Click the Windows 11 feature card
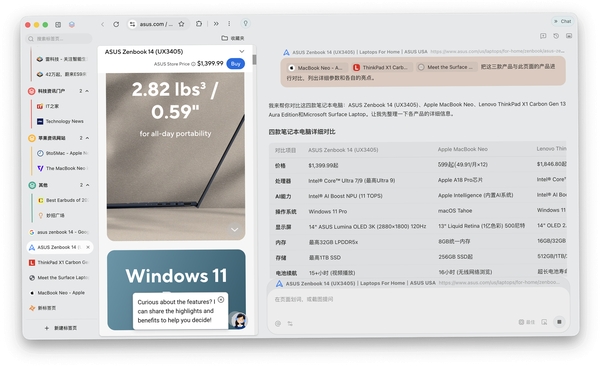Image resolution: width=600 pixels, height=366 pixels. pos(176,290)
